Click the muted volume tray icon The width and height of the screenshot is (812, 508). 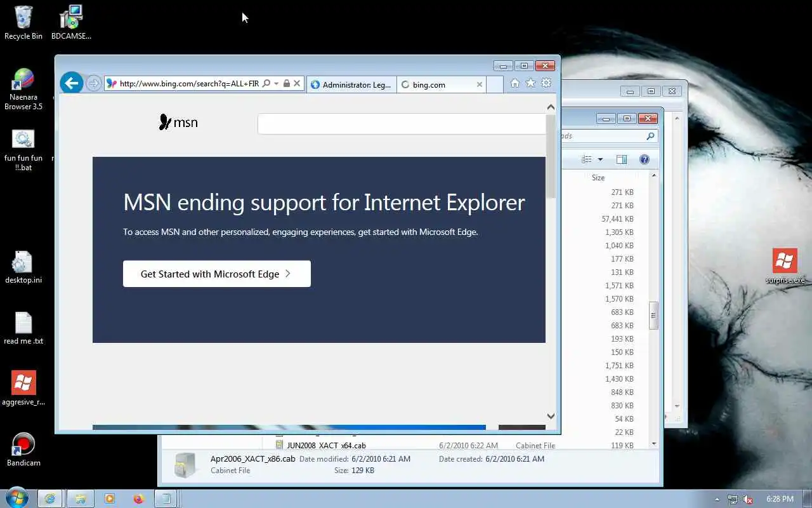[748, 499]
